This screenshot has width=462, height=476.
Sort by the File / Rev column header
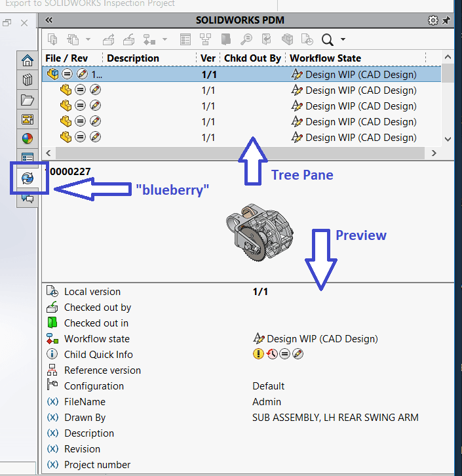pyautogui.click(x=66, y=58)
